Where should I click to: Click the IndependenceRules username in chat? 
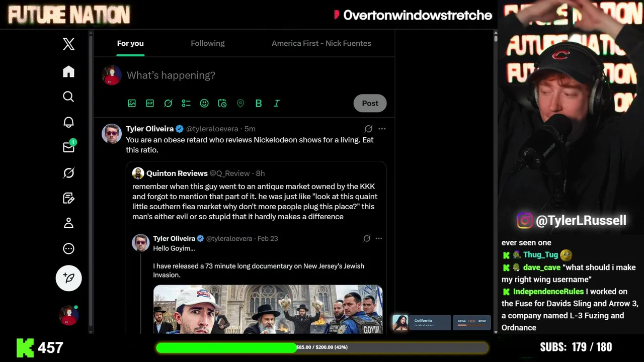pos(548,292)
